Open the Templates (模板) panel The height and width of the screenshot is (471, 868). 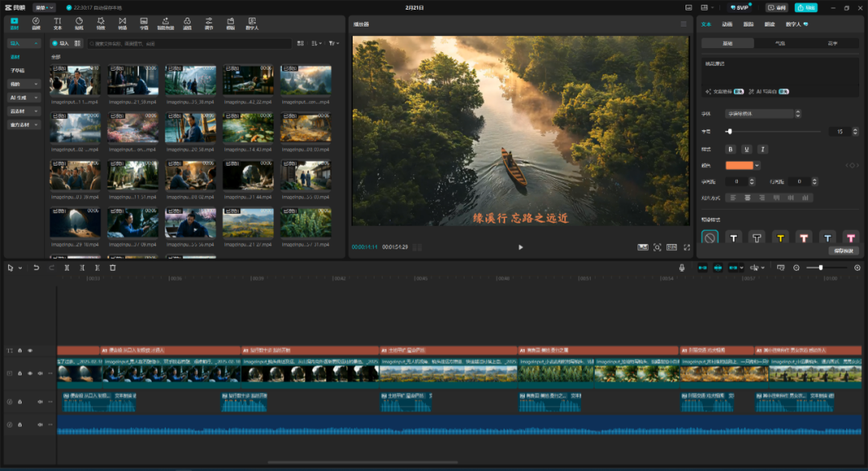231,23
